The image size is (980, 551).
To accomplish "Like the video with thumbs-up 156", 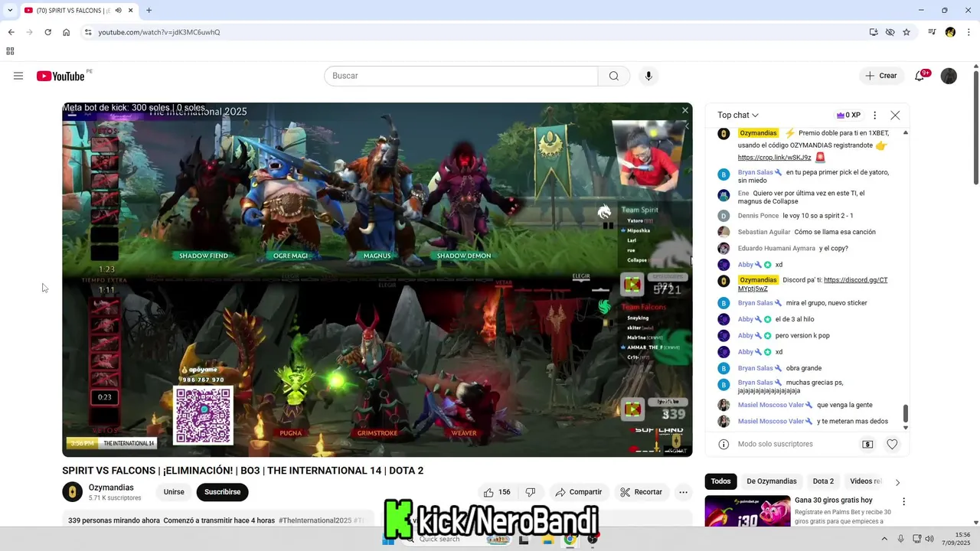I will pos(496,492).
